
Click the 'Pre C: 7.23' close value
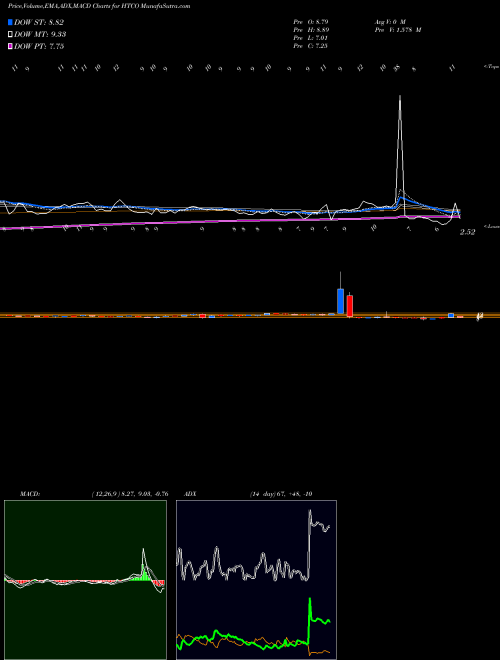[311, 46]
